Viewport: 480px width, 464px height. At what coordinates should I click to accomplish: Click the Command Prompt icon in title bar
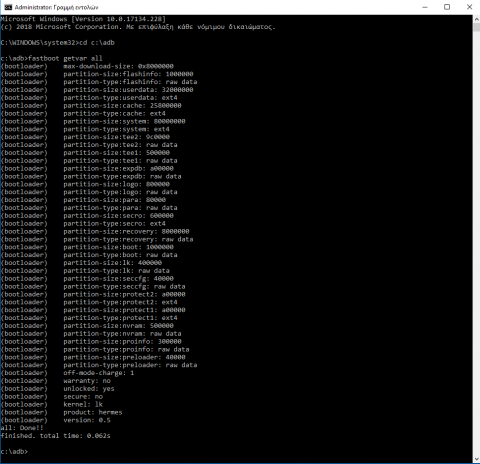pos(8,7)
